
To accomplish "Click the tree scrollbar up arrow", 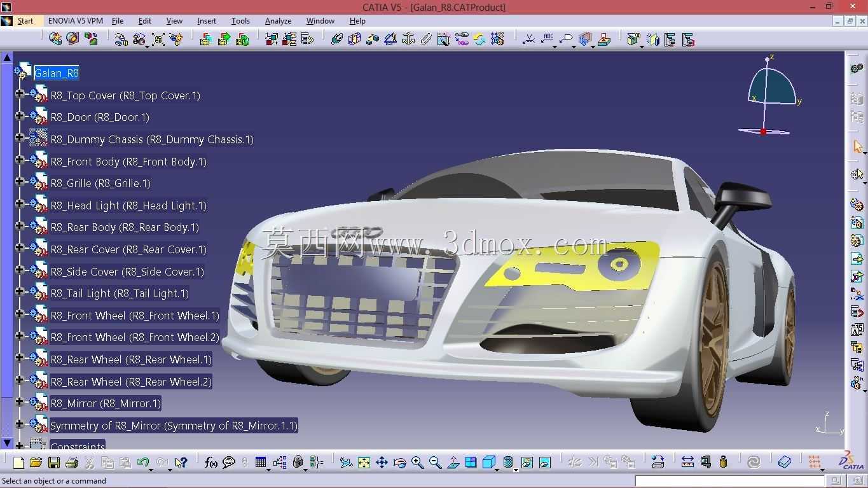I will (7, 57).
